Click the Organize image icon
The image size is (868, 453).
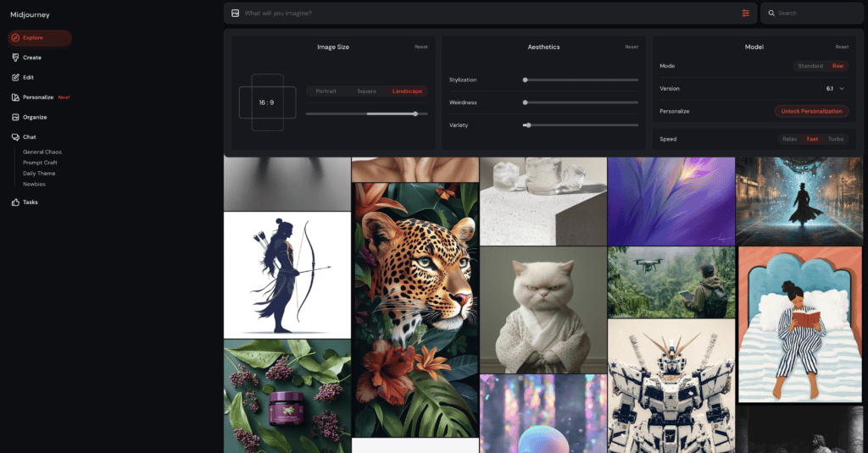point(15,117)
